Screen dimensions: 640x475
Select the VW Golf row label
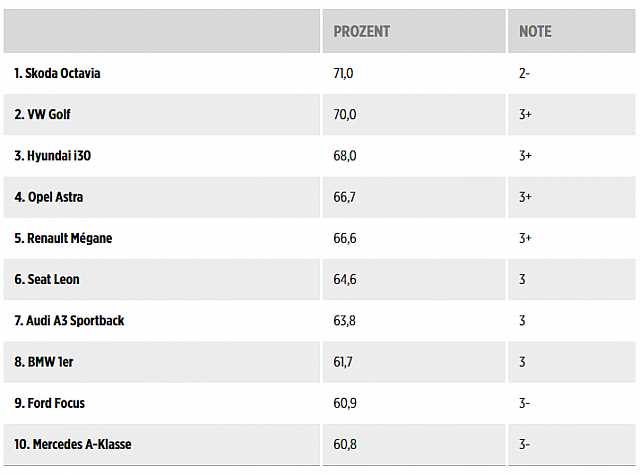43,115
